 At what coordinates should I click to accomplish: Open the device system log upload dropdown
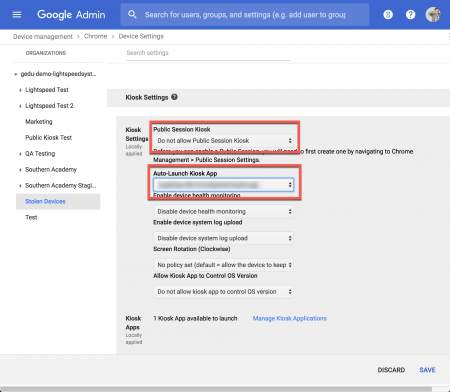[223, 238]
